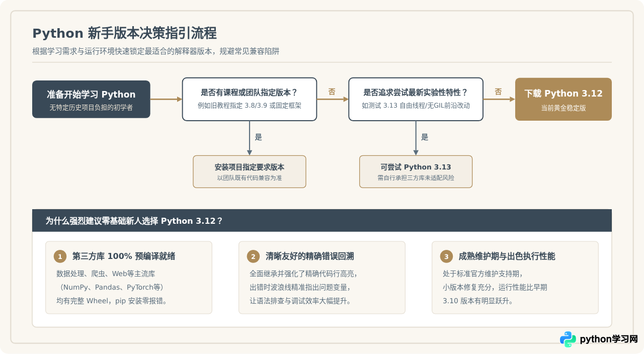Click the '是' label below the course-version decision
Screen dimensions: 644x354
coord(259,137)
